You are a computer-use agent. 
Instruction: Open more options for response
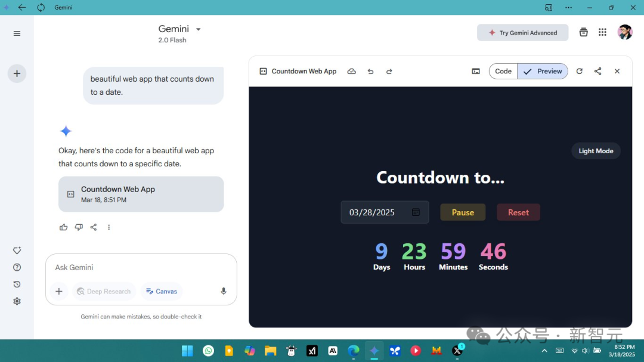click(x=109, y=227)
